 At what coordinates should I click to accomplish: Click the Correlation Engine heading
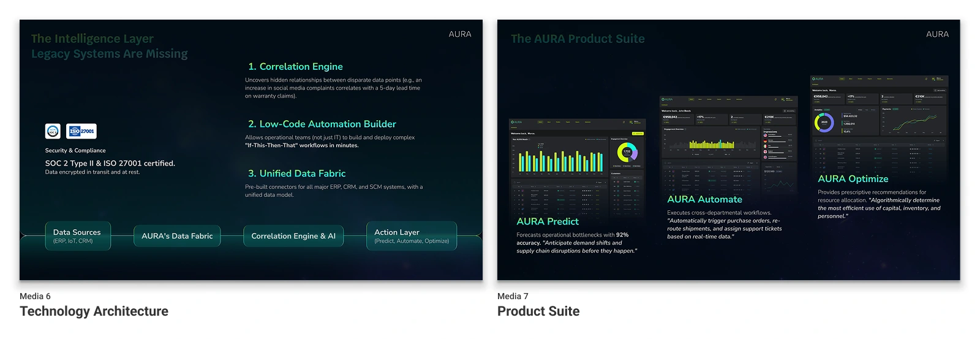(x=295, y=67)
